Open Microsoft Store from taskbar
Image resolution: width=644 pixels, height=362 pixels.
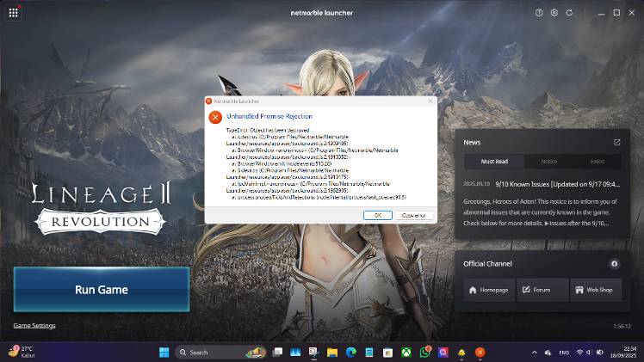387,353
